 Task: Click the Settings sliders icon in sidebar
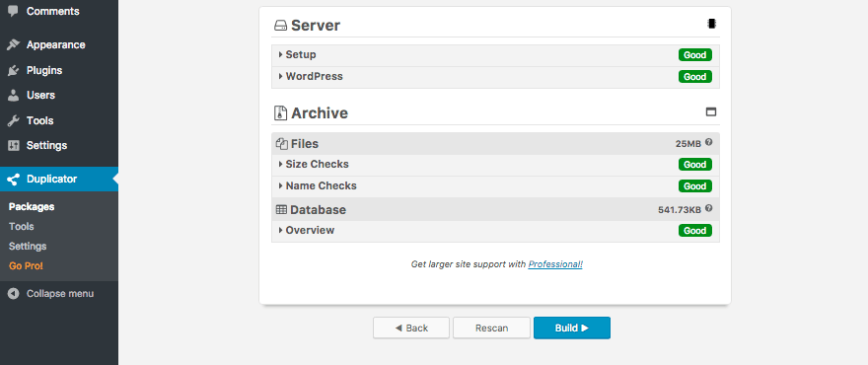click(x=13, y=146)
